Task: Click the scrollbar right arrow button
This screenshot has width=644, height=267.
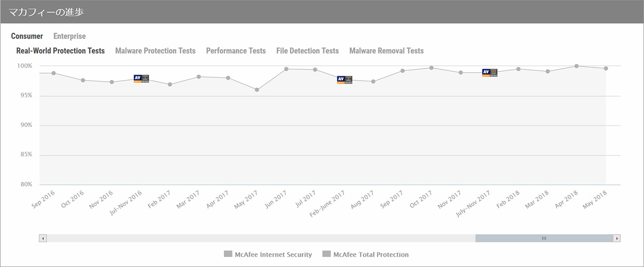Action: click(617, 238)
